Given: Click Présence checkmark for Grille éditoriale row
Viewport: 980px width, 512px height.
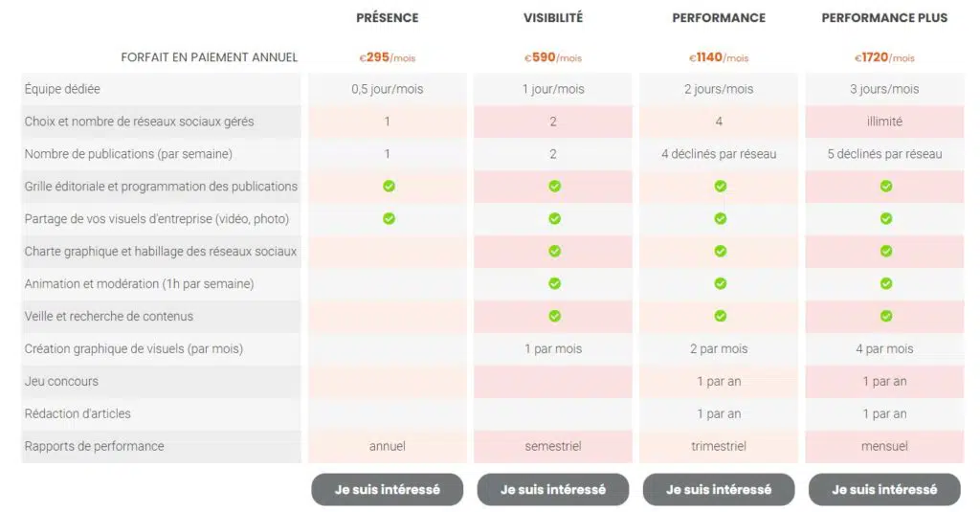Looking at the screenshot, I should pos(389,186).
